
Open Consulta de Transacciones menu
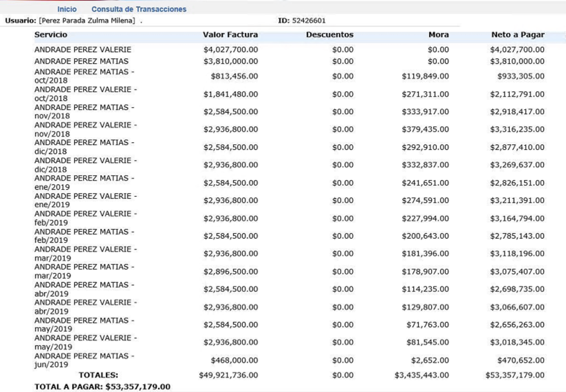tap(139, 9)
